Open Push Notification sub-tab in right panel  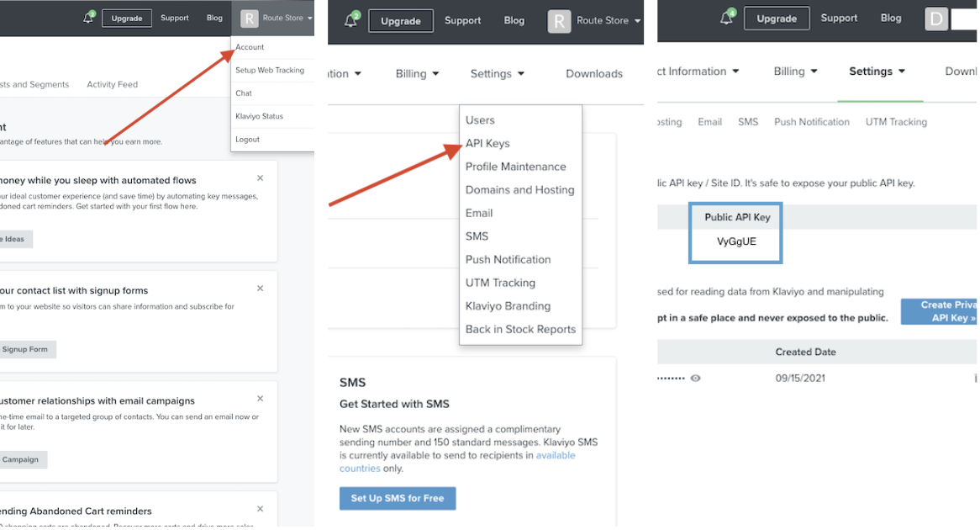pos(811,122)
